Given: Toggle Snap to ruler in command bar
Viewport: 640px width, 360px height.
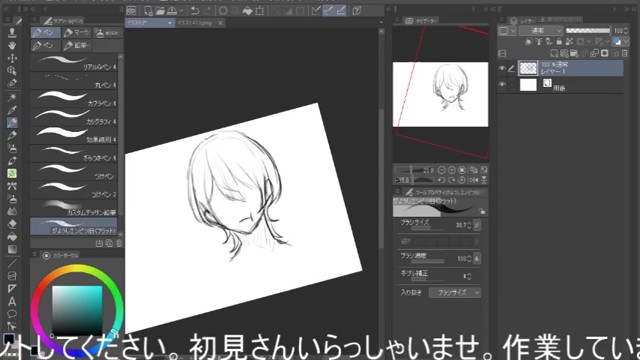Looking at the screenshot, I should coord(316,11).
